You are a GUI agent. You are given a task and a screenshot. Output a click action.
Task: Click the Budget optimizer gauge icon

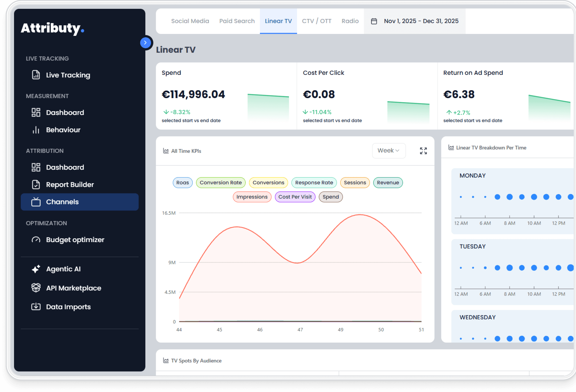[36, 240]
